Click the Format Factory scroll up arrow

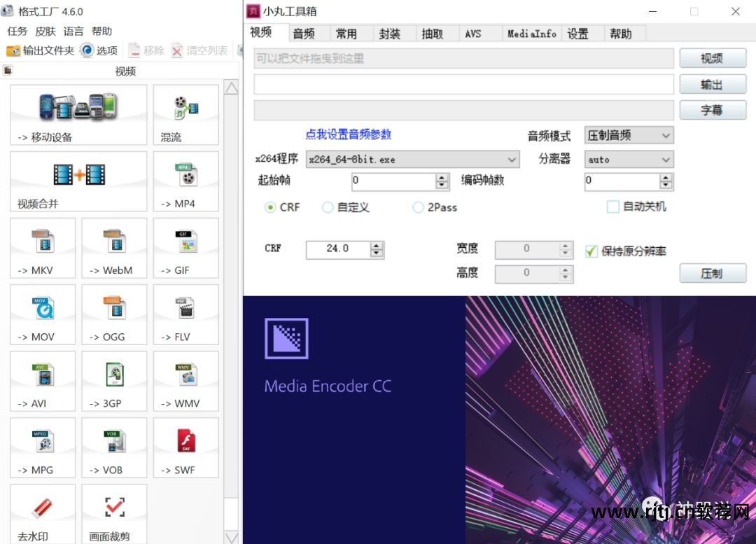pos(232,88)
